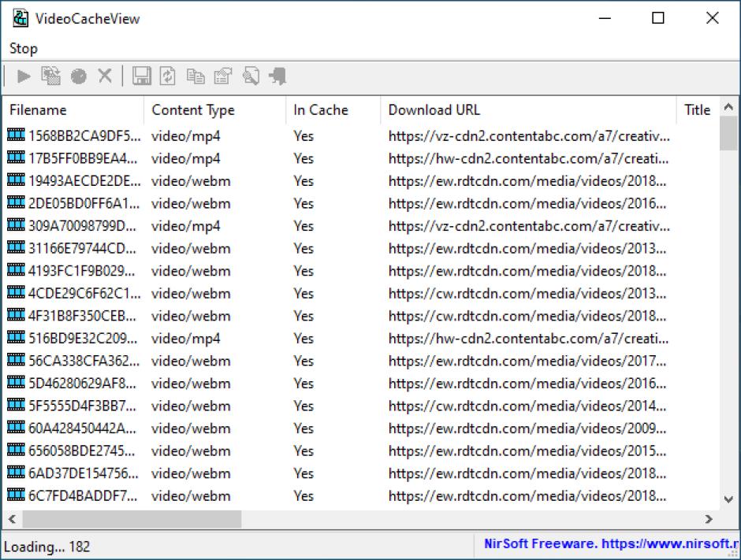Image resolution: width=741 pixels, height=560 pixels.
Task: Click the URL ending videos/2009...
Action: (x=527, y=428)
